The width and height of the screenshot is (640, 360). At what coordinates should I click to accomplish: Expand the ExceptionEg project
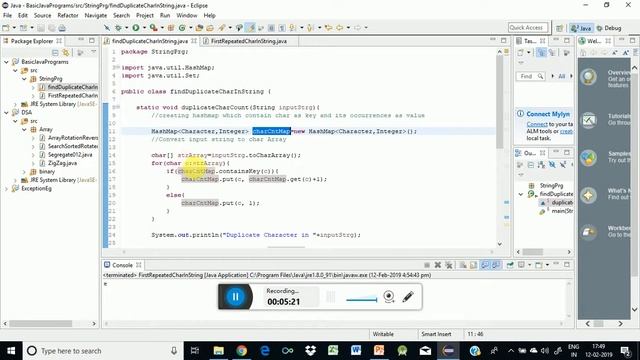[6, 189]
